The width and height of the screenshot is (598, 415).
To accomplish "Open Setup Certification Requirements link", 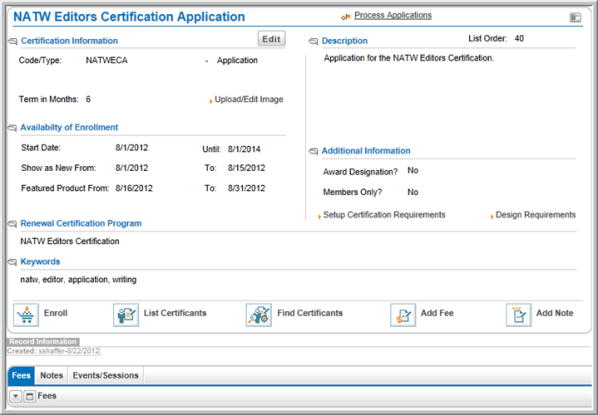I will 384,215.
